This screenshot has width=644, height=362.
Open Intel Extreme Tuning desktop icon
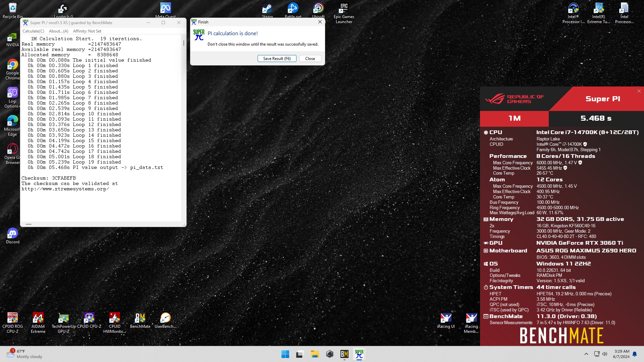599,13
